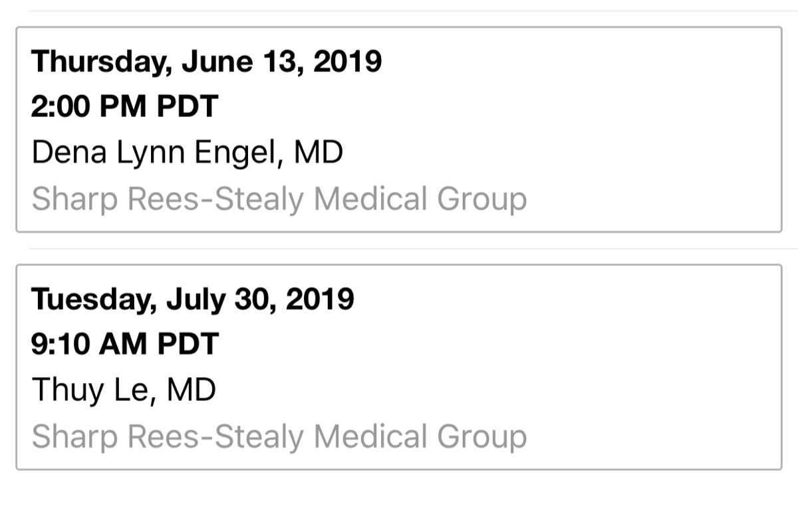Select the Thuy Le, MD name

[124, 390]
